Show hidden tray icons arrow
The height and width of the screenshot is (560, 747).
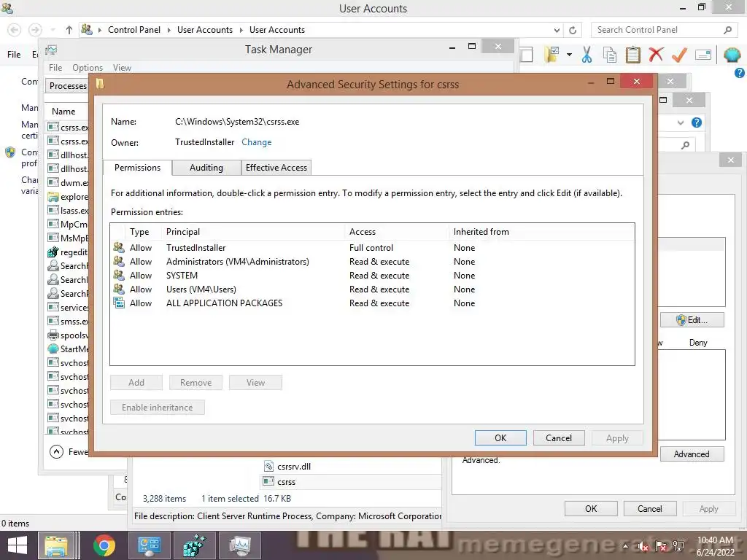tap(625, 546)
